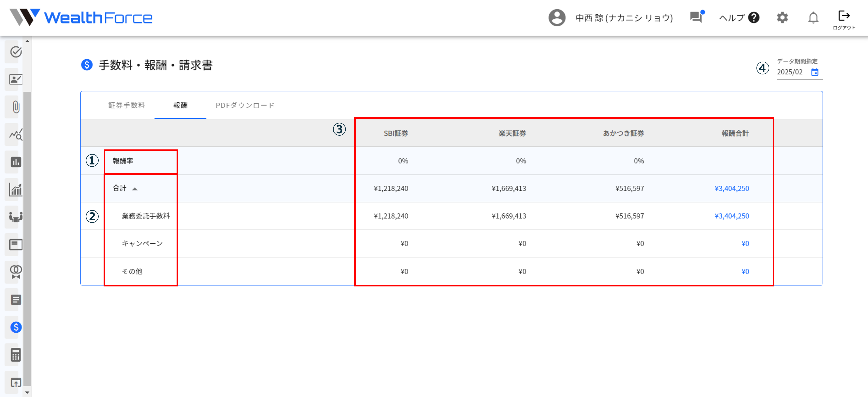Viewport: 868px width, 397px height.
Task: Click the user name 中西 諒
Action: coord(624,18)
